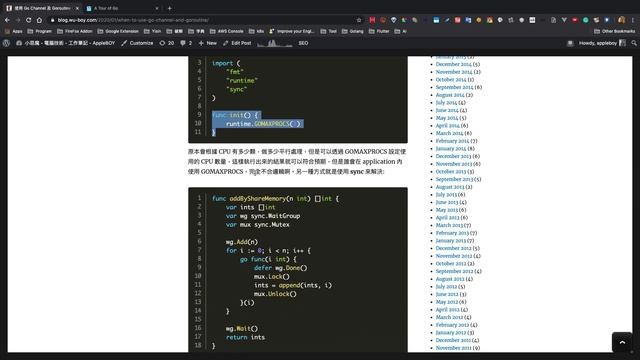Open the Apps bookmarks shortcut
640x360 pixels.
tap(14, 31)
